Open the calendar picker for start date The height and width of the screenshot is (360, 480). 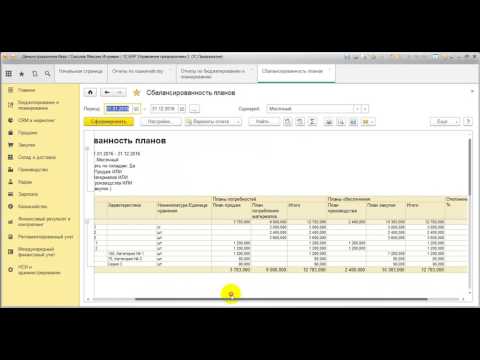(136, 109)
